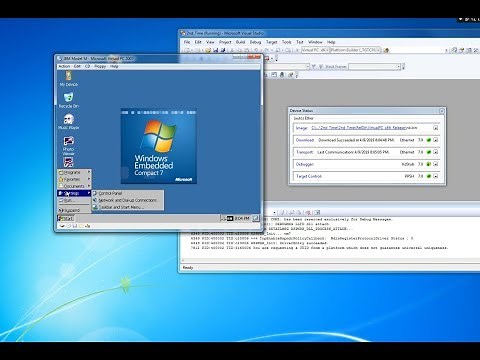The image size is (480, 360).
Task: Expand the Image row details arrow
Action: [x=435, y=128]
